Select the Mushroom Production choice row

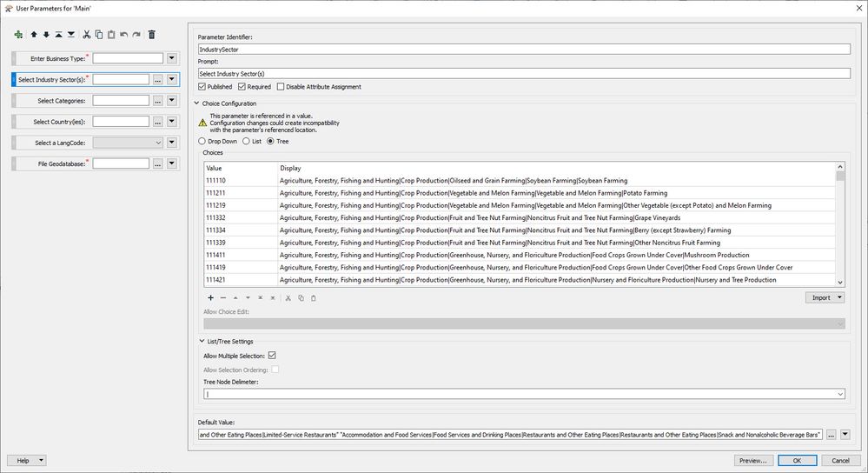[520, 255]
